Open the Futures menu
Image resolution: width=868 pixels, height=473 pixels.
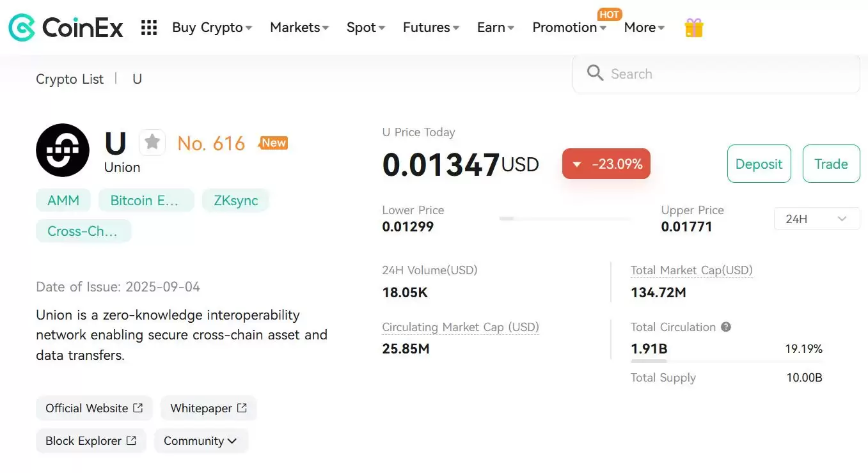[430, 27]
